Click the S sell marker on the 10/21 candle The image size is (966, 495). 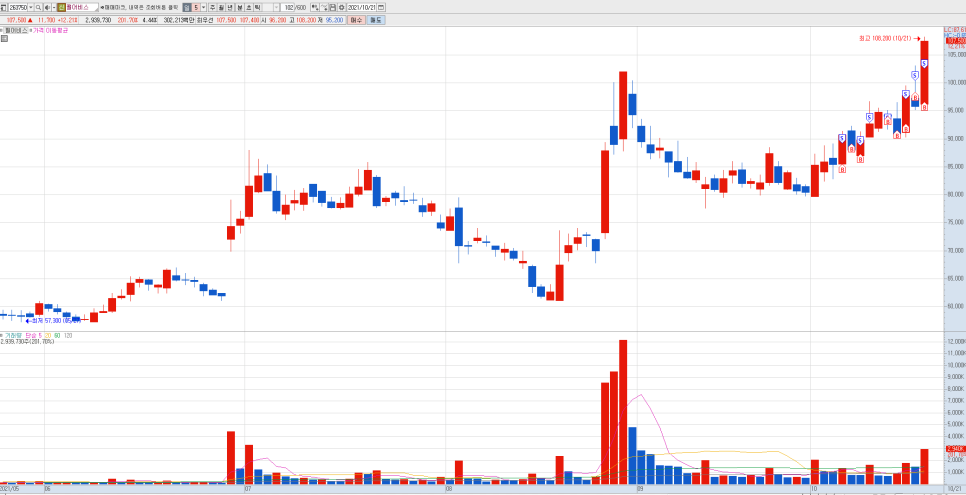tap(924, 63)
